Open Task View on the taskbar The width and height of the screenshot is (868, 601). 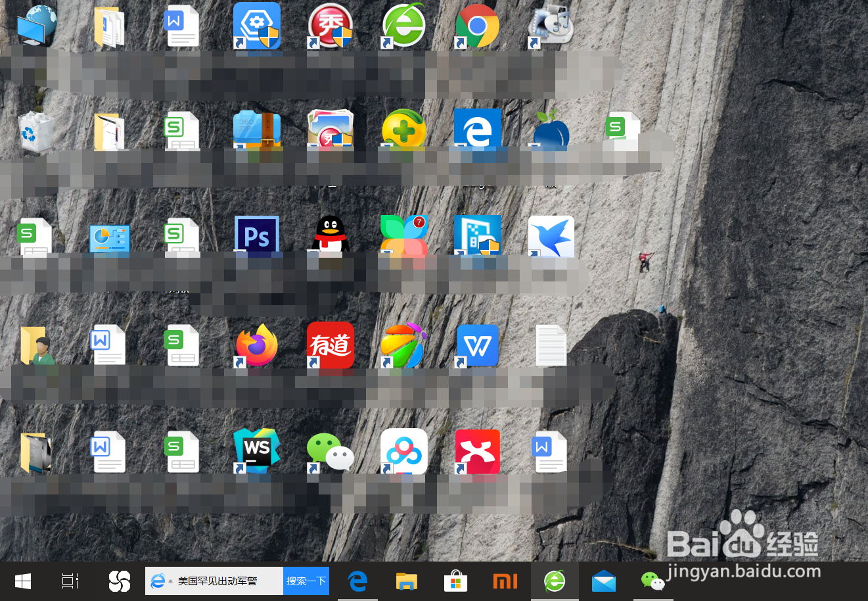pyautogui.click(x=70, y=581)
